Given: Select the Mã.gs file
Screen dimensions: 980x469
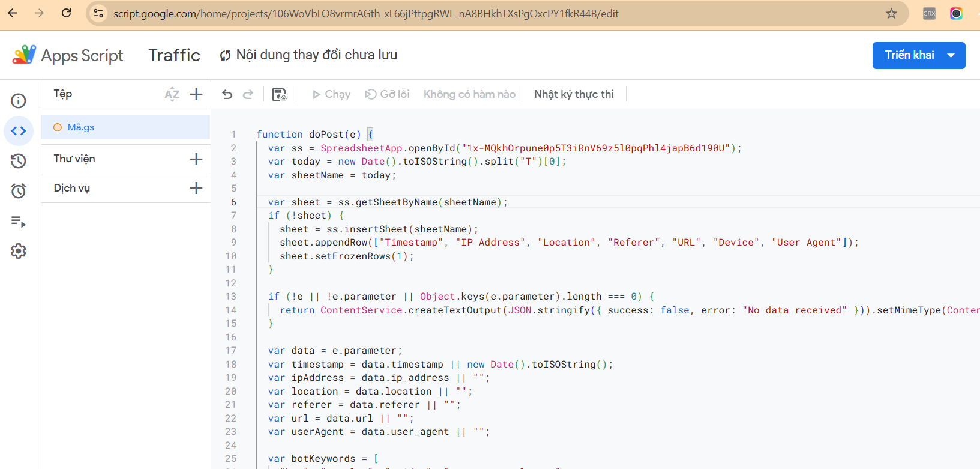Looking at the screenshot, I should [81, 127].
